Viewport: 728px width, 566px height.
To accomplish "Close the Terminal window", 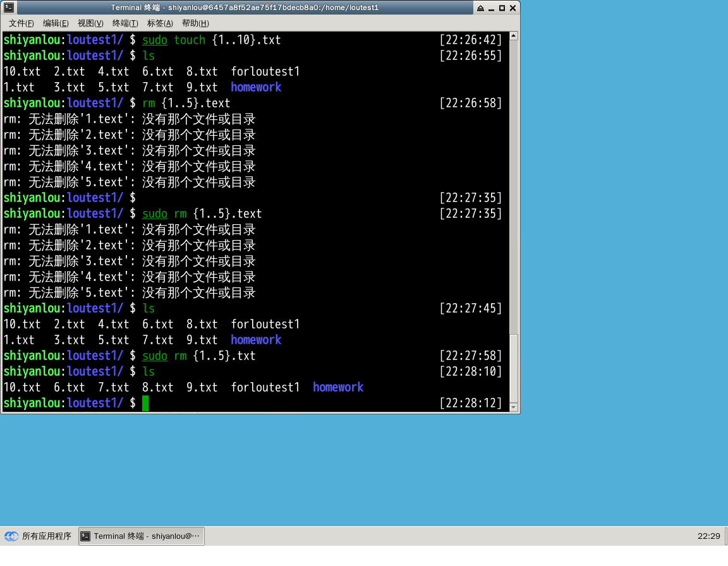I will pos(513,8).
